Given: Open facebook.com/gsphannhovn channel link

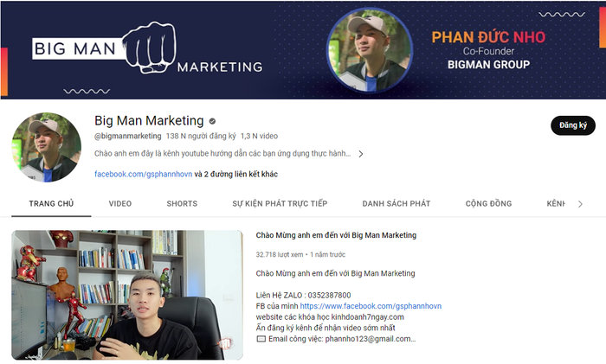Looking at the screenshot, I should [144, 174].
